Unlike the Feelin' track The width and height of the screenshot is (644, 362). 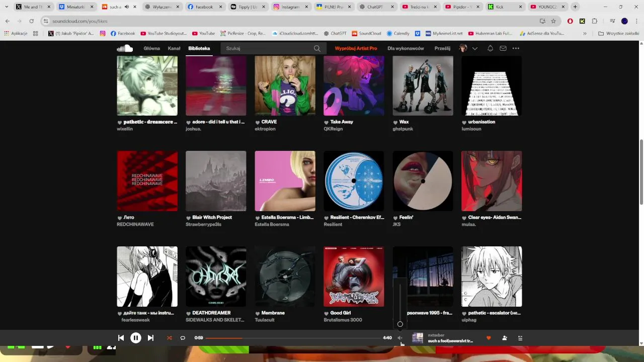click(395, 218)
